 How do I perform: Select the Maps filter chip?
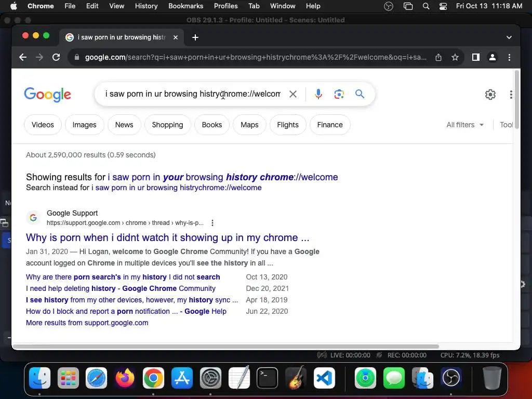point(250,125)
